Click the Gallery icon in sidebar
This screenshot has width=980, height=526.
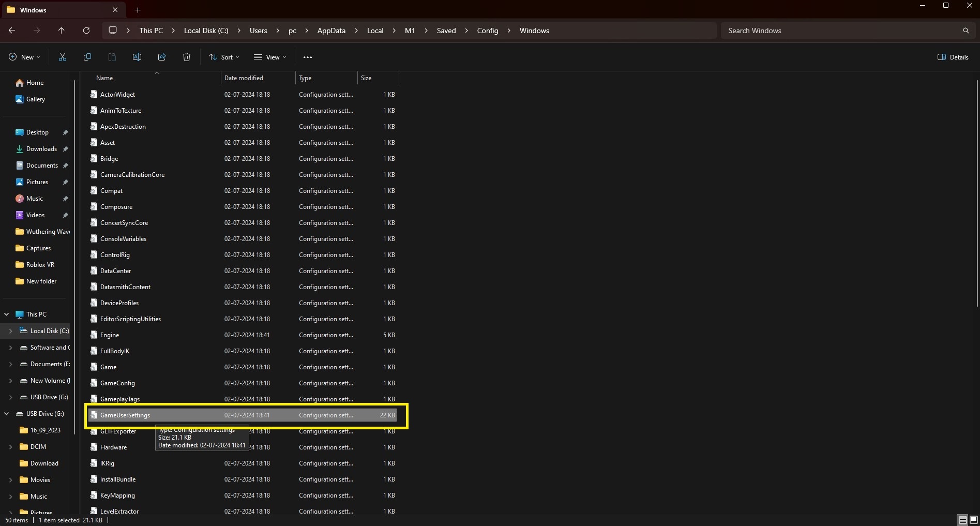[x=20, y=99]
